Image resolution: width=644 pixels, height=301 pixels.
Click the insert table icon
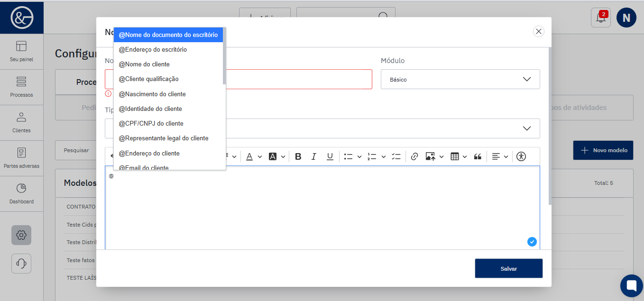(x=455, y=156)
